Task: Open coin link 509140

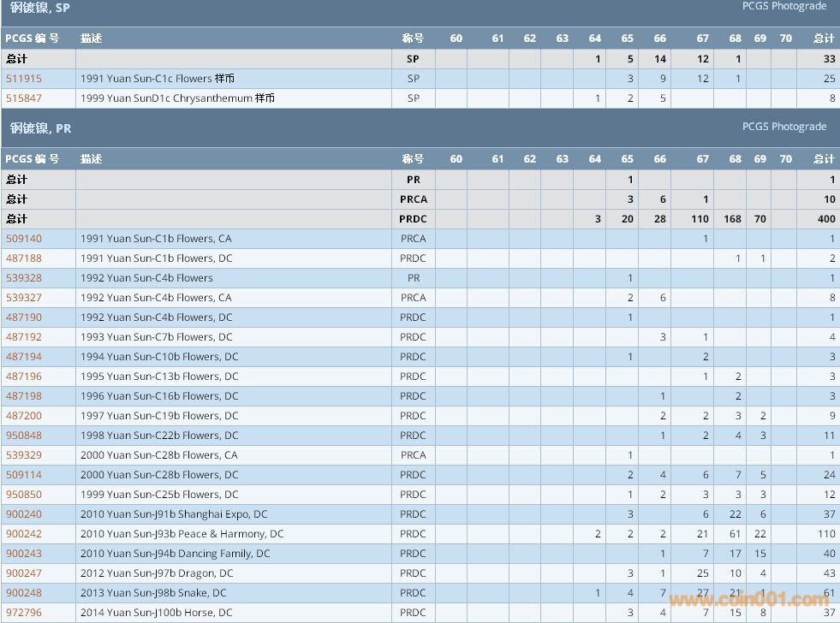Action: 24,239
